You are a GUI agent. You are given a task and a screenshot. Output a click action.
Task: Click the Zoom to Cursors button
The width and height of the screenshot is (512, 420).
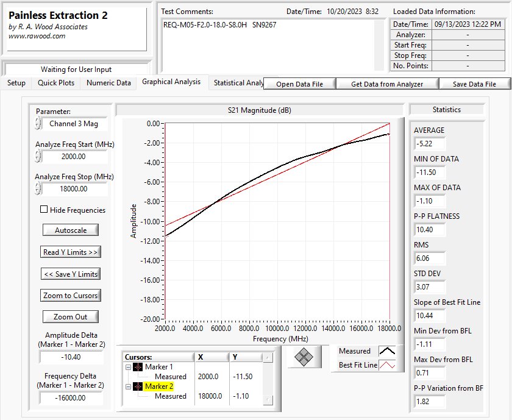(x=71, y=295)
